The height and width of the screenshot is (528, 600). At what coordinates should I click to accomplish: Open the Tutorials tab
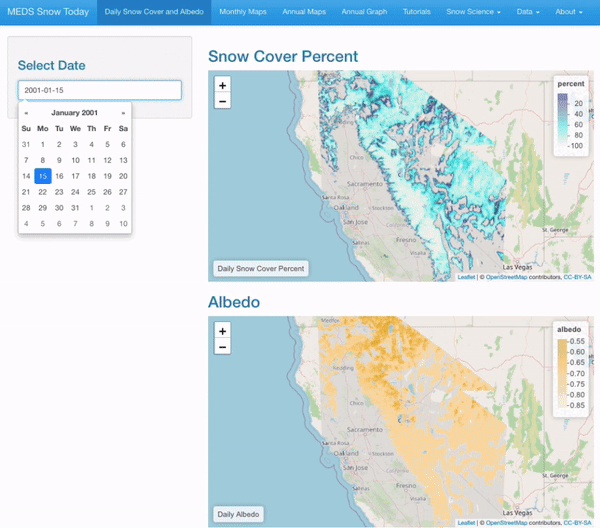pyautogui.click(x=416, y=12)
